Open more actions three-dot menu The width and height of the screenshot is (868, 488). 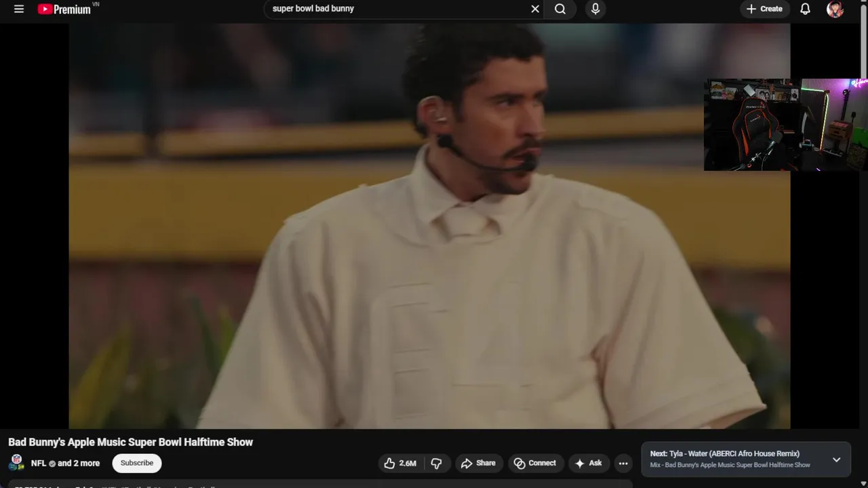(x=623, y=464)
